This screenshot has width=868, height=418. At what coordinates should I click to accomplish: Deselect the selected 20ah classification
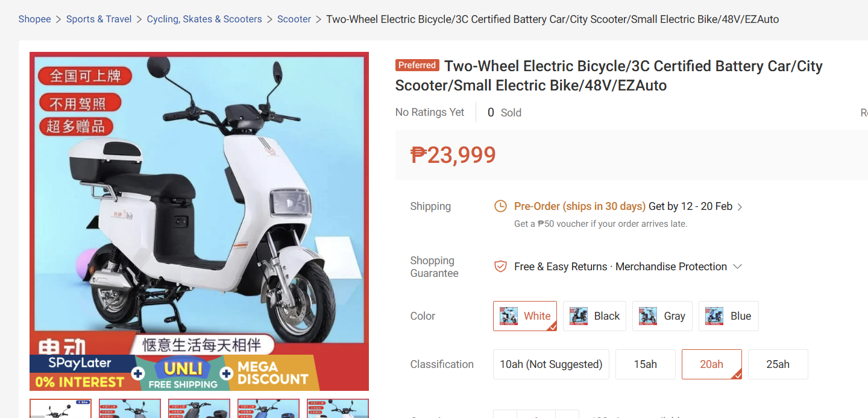tap(711, 364)
